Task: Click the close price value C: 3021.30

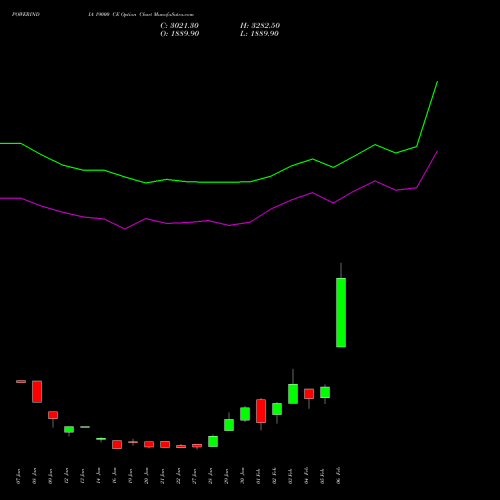Action: click(179, 26)
